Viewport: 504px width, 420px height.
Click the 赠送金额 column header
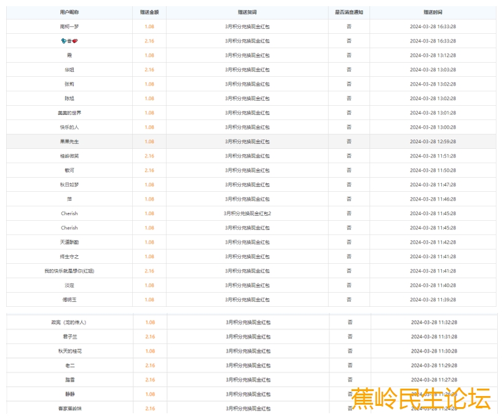coord(149,12)
